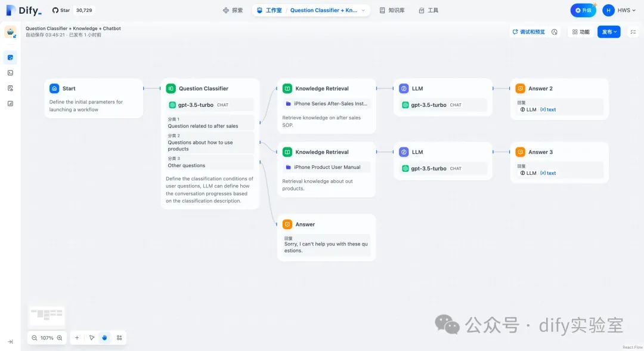The image size is (644, 351).
Task: Open the 工具 (Tools) tab
Action: 428,10
